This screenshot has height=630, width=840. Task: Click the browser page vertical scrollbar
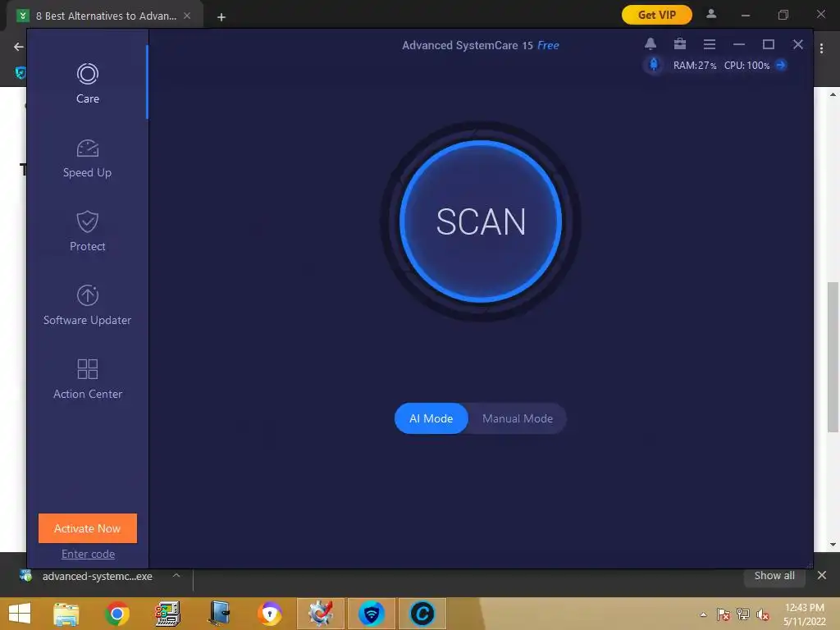pos(833,357)
